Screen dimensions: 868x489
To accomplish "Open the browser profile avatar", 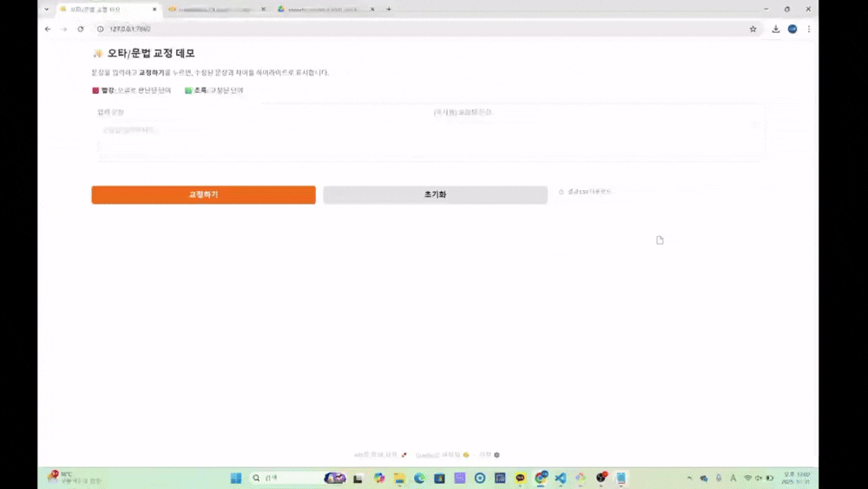I will pos(792,29).
